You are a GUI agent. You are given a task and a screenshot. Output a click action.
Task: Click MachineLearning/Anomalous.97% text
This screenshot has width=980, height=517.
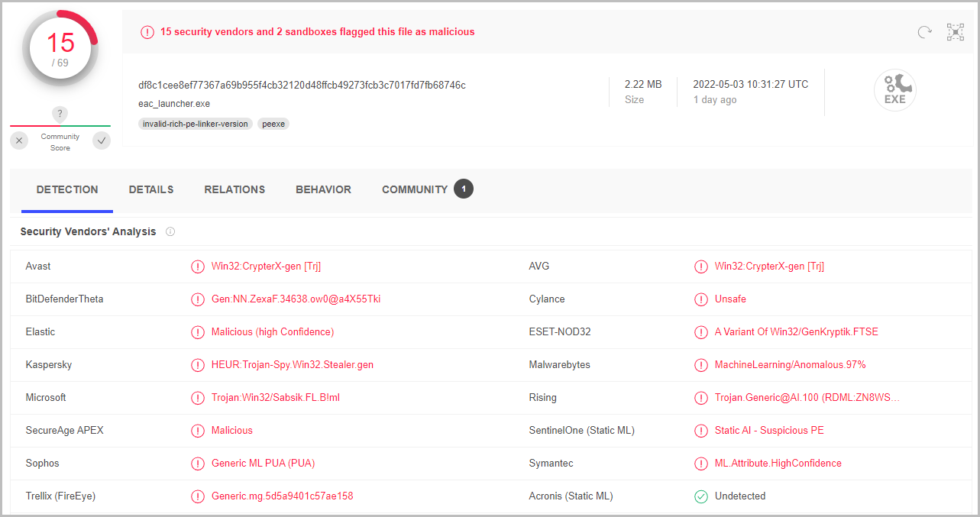coord(791,365)
